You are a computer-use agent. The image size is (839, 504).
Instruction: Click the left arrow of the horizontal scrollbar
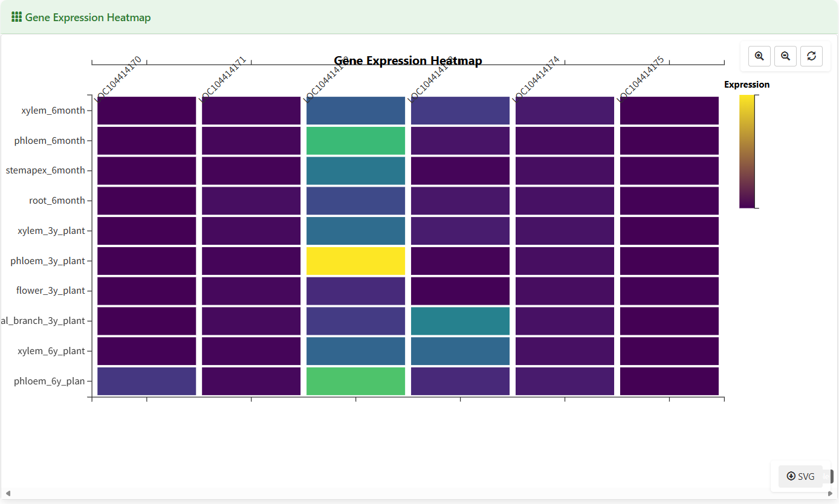tap(7, 493)
